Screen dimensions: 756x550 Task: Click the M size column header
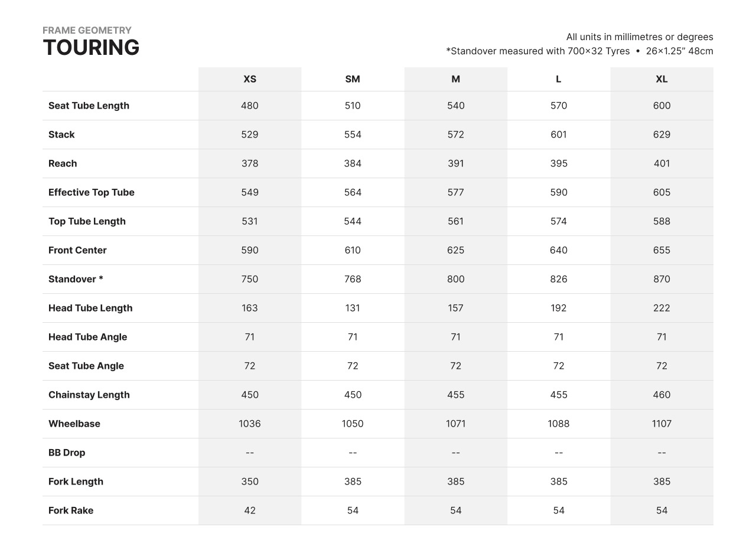(x=455, y=79)
